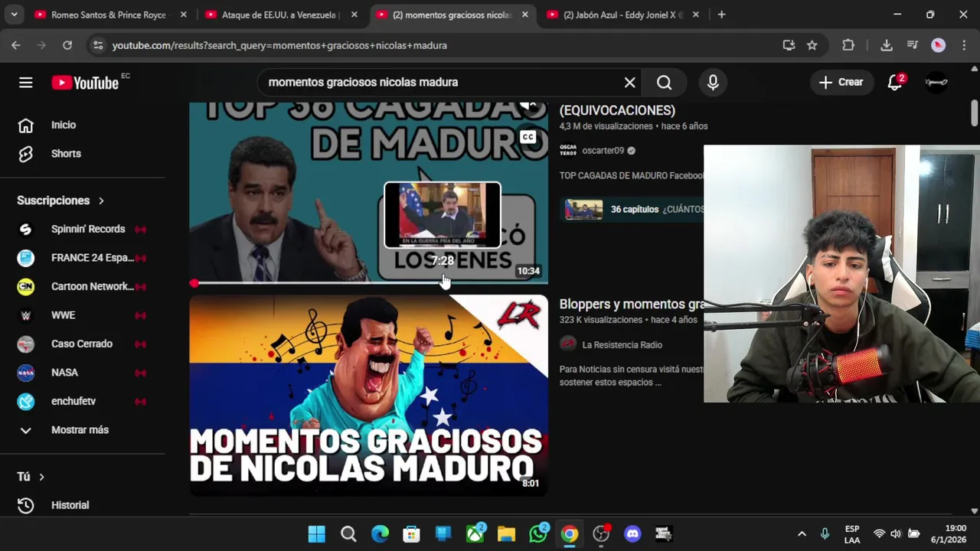The height and width of the screenshot is (551, 980).
Task: Open File Explorer from the taskbar
Action: click(x=506, y=533)
